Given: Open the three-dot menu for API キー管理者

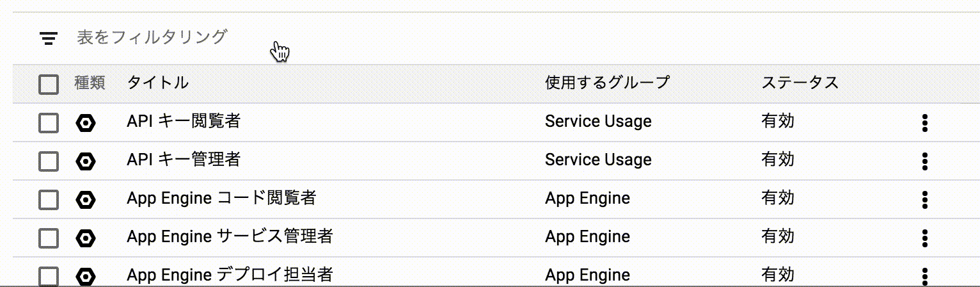Looking at the screenshot, I should (x=925, y=161).
